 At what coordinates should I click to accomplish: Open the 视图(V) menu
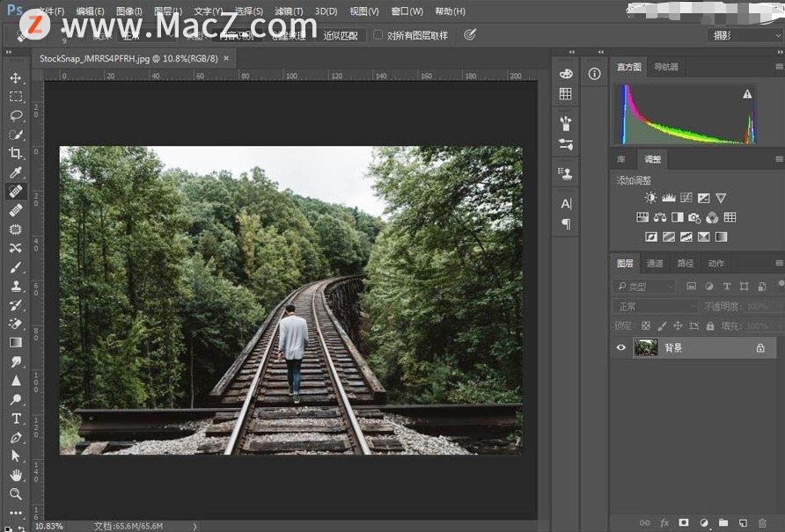click(364, 11)
